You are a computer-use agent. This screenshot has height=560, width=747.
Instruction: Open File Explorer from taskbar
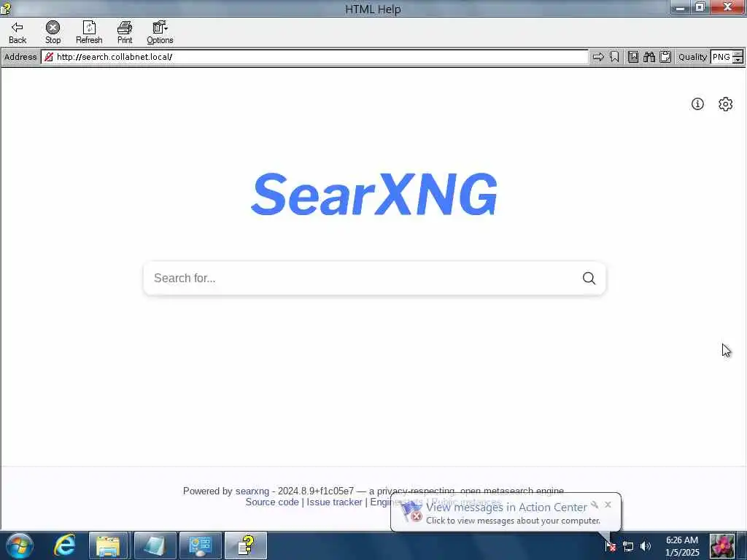point(109,545)
